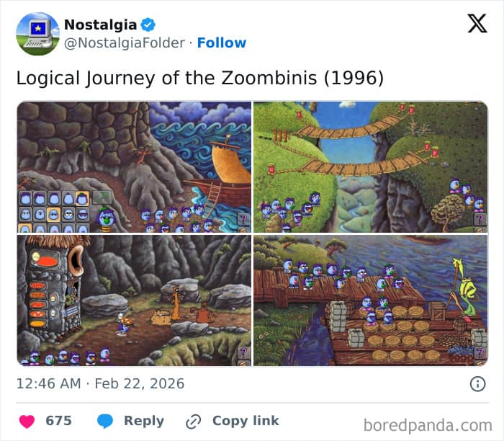This screenshot has height=441, width=504.
Task: Like the post with the heart icon
Action: click(26, 422)
